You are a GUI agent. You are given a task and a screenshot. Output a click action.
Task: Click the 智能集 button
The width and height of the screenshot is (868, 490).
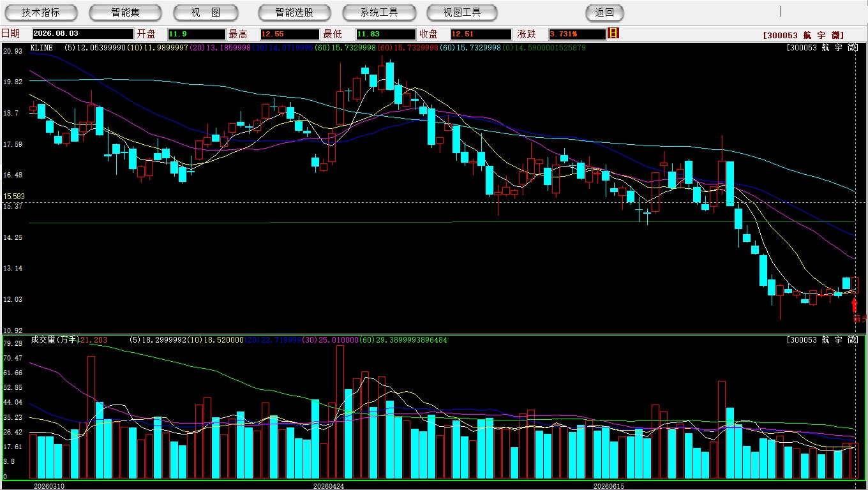125,12
